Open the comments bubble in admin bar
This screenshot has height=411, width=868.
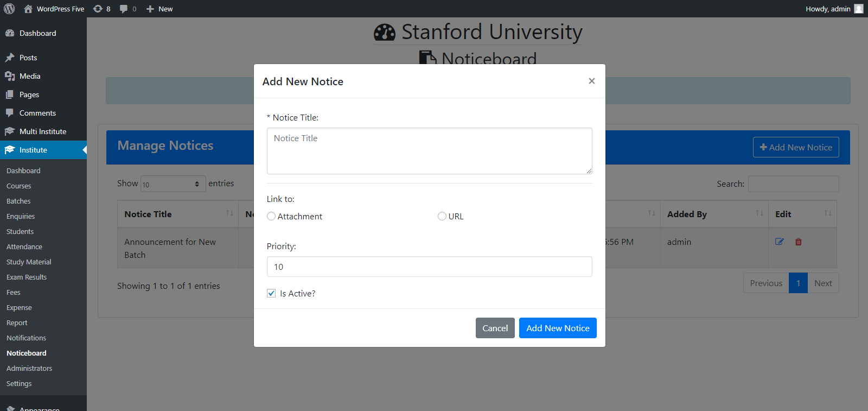(x=128, y=9)
